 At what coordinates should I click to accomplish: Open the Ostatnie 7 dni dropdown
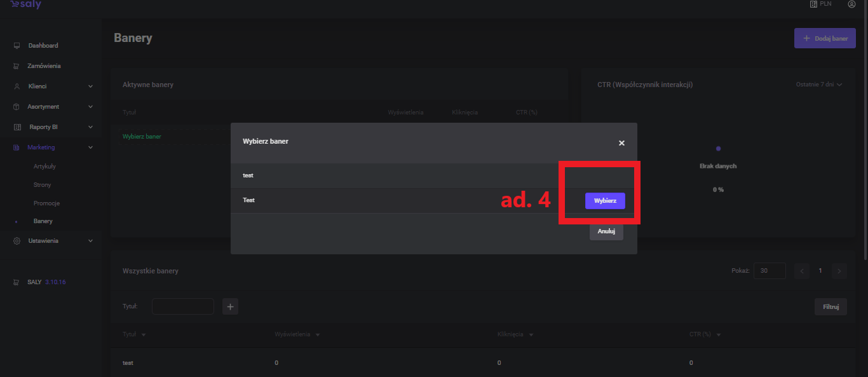tap(818, 85)
